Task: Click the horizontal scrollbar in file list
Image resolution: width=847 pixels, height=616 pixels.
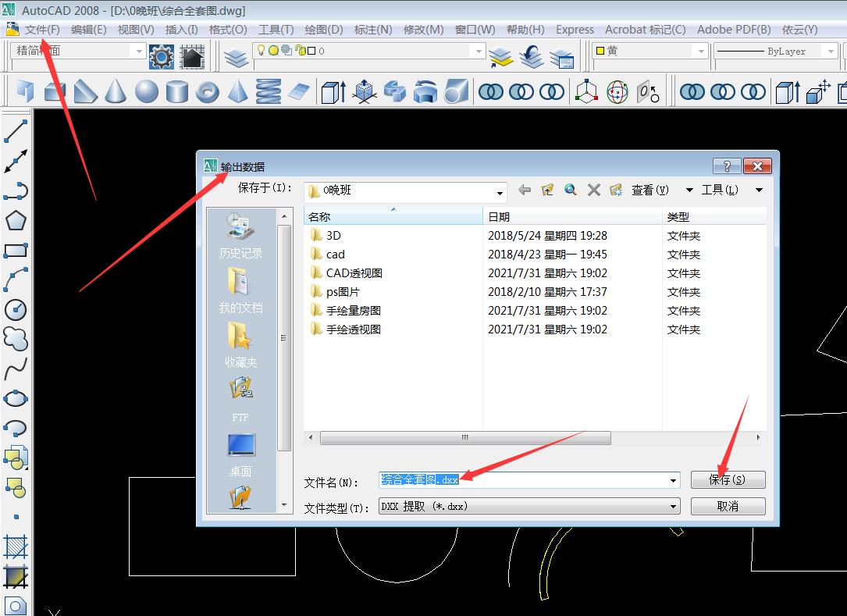Action: coord(465,437)
